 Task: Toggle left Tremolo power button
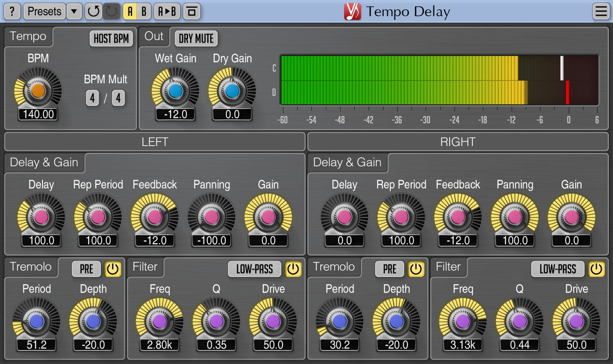(113, 269)
